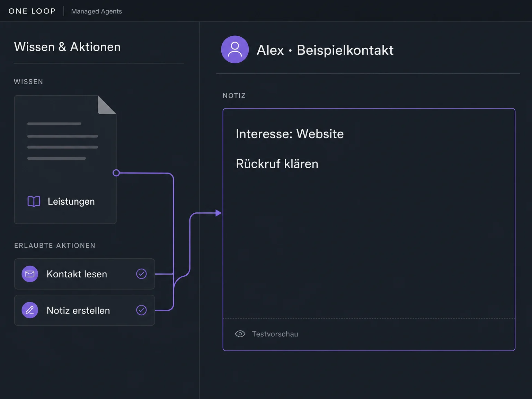Click the 'ERLAUBTE AKTIONEN' section label
Viewport: 532px width, 399px height.
pyautogui.click(x=55, y=246)
